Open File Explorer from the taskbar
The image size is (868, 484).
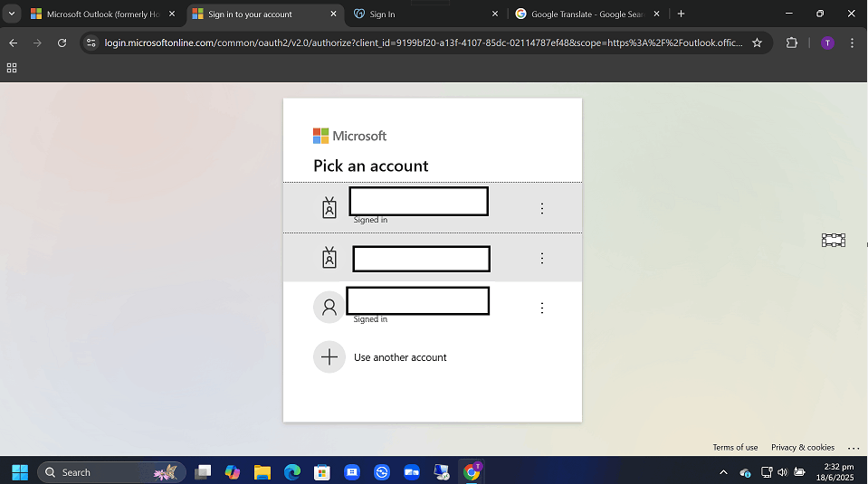[262, 472]
